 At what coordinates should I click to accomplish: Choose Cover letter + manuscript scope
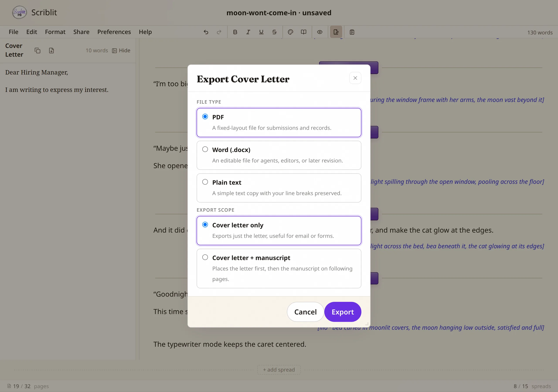pyautogui.click(x=279, y=268)
